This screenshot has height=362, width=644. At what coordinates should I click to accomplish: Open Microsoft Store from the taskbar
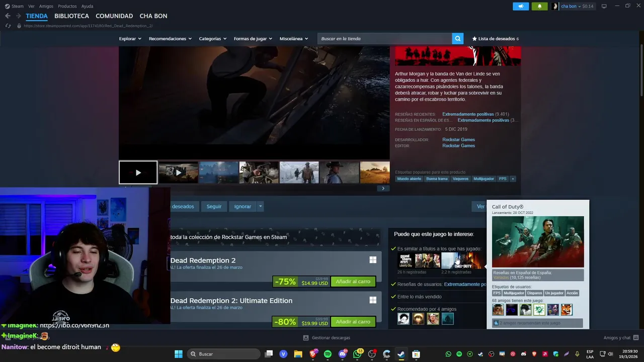[x=416, y=354]
